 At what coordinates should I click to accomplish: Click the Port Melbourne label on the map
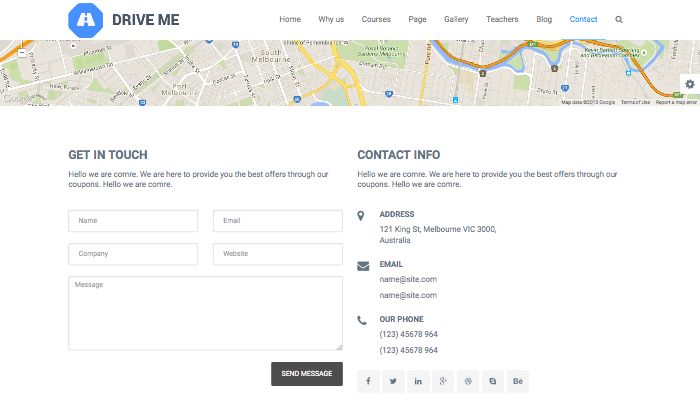pos(179,89)
